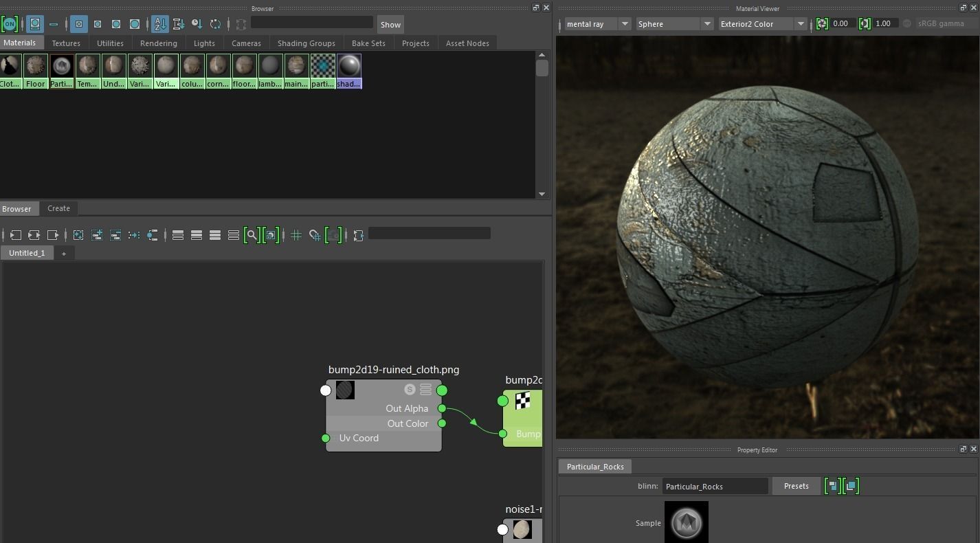Sort Browser materials by name
980x543 pixels.
pyautogui.click(x=160, y=24)
